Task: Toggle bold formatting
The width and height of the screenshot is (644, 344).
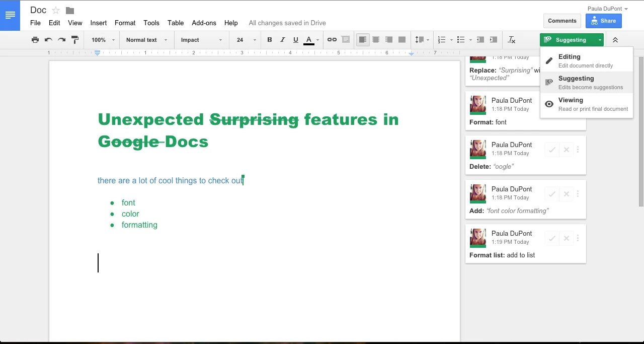Action: click(270, 40)
